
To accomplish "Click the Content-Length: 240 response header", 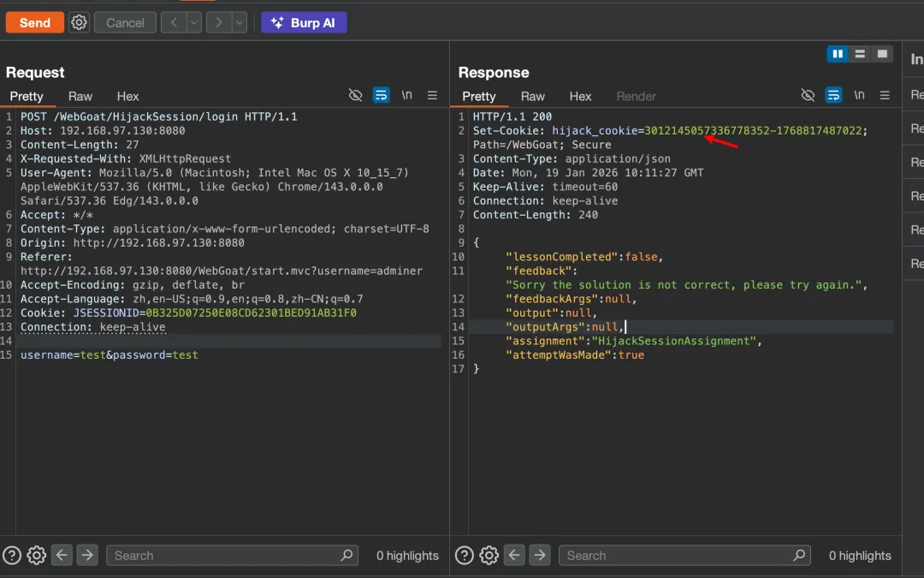I will [535, 215].
